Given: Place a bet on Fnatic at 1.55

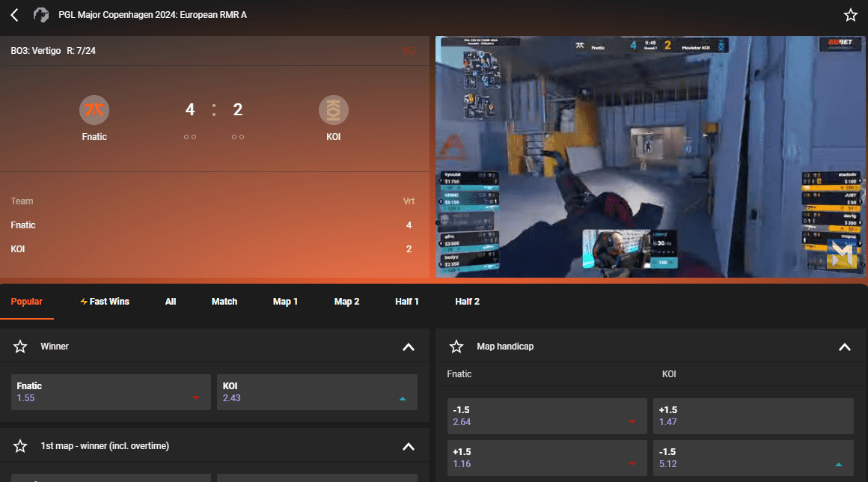Looking at the screenshot, I should (110, 391).
